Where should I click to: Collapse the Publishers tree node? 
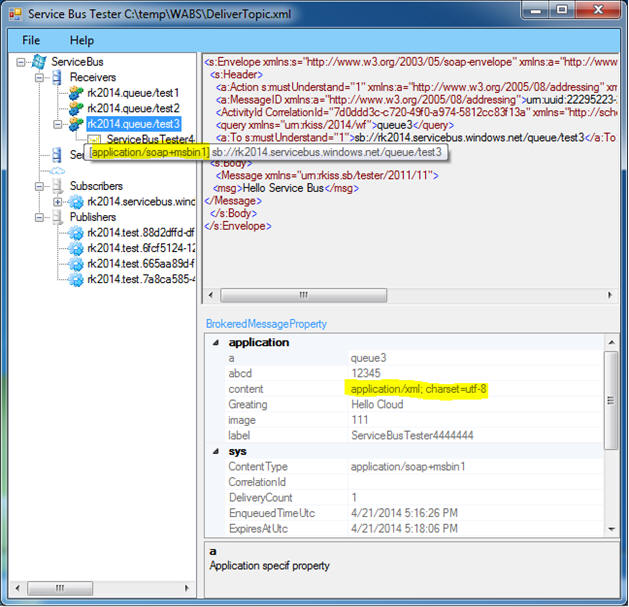(x=39, y=217)
